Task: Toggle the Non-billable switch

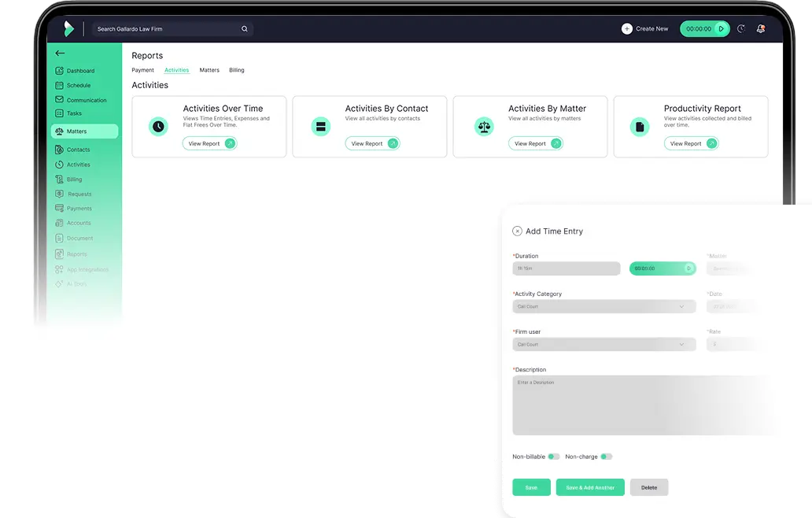Action: tap(553, 457)
